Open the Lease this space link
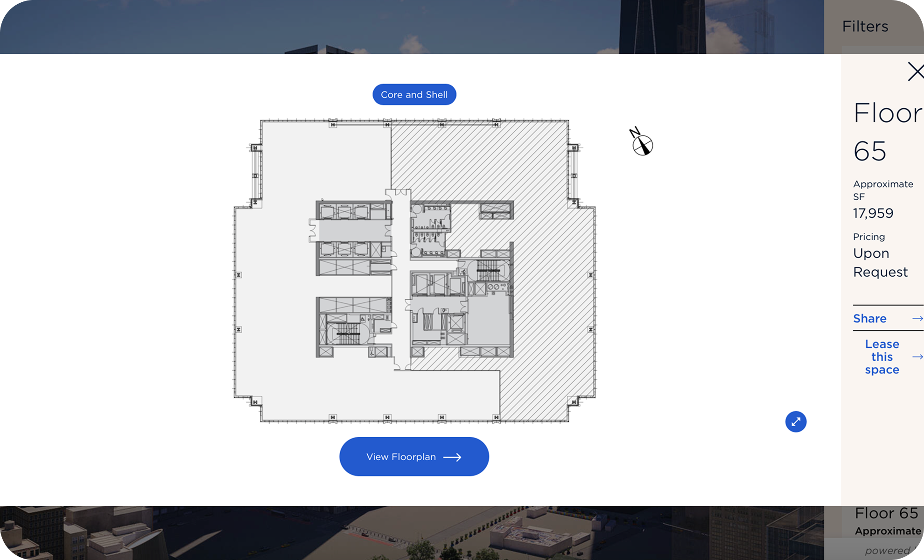The height and width of the screenshot is (560, 924). [x=882, y=357]
